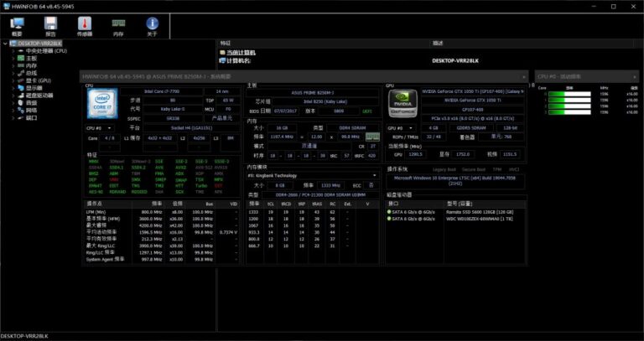644x341 pixels.
Task: Select DESKTOP-VRR28LK root tree item
Action: click(40, 44)
